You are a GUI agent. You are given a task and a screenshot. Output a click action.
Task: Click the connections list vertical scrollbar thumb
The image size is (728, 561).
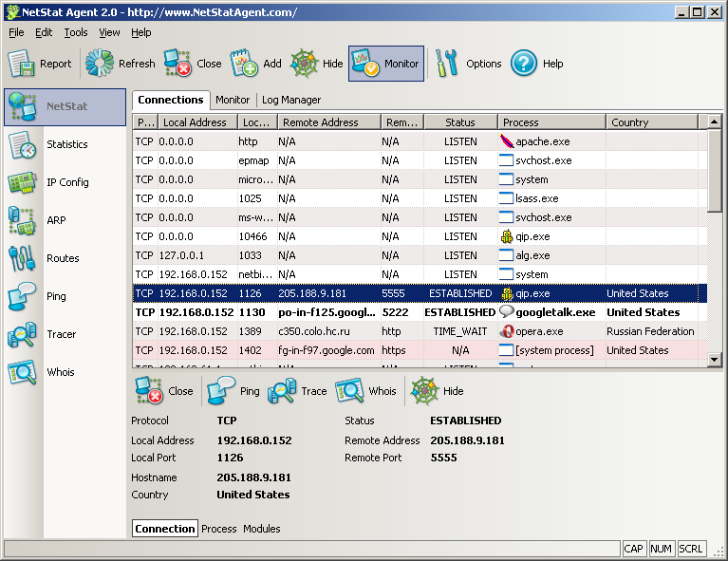pyautogui.click(x=714, y=171)
